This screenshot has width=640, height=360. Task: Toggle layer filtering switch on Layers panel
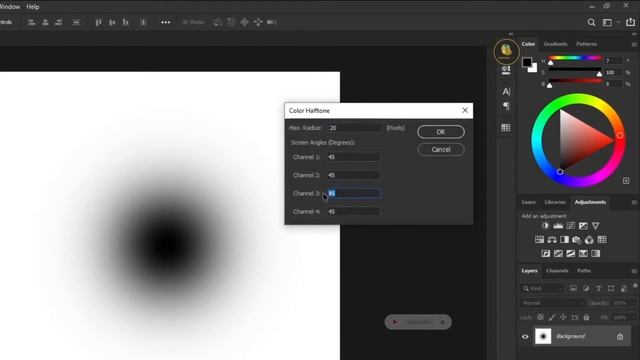pyautogui.click(x=635, y=286)
